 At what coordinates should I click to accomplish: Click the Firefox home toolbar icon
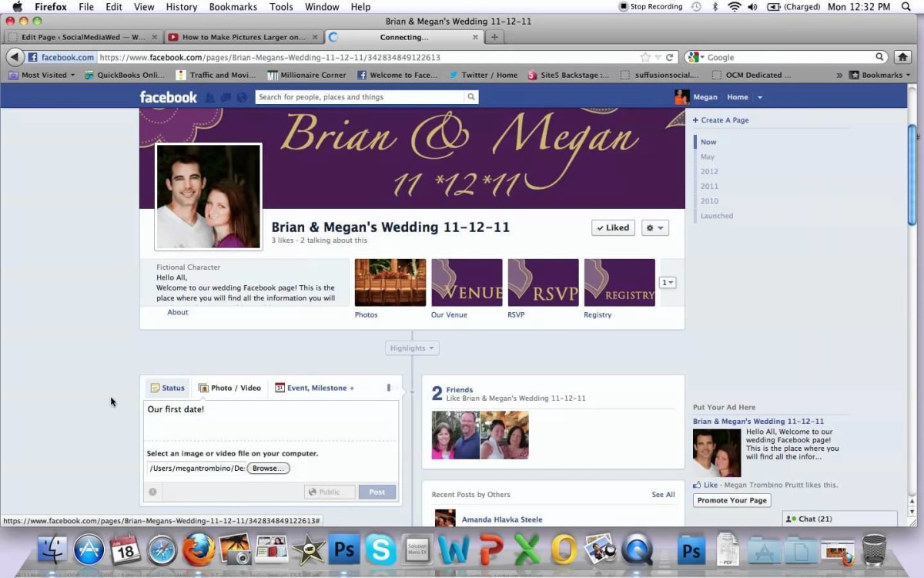point(903,57)
